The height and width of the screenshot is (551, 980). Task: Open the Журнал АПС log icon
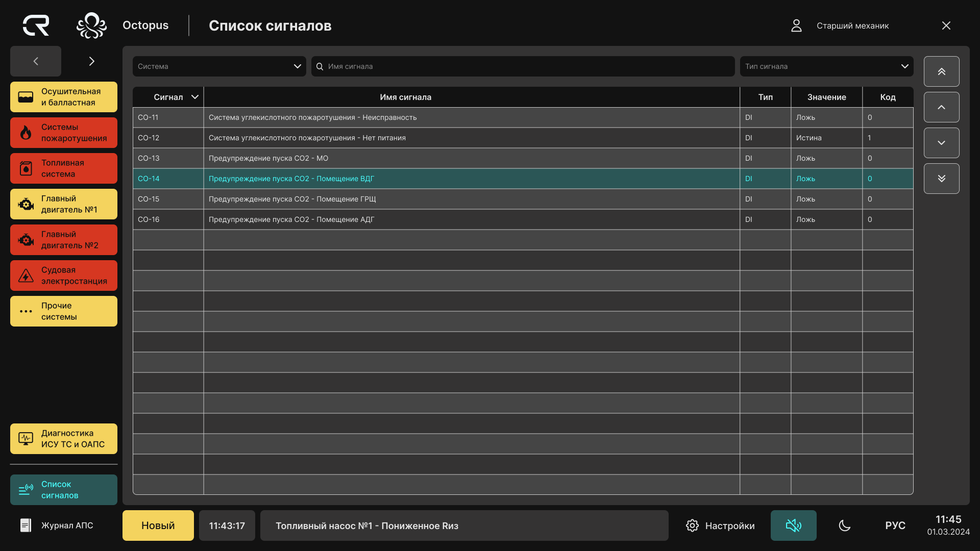(x=26, y=525)
